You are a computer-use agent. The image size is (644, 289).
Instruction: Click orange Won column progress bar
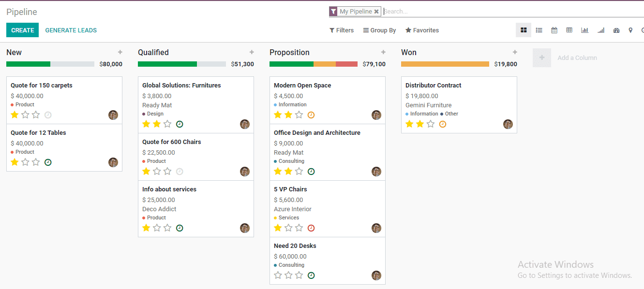coord(445,64)
